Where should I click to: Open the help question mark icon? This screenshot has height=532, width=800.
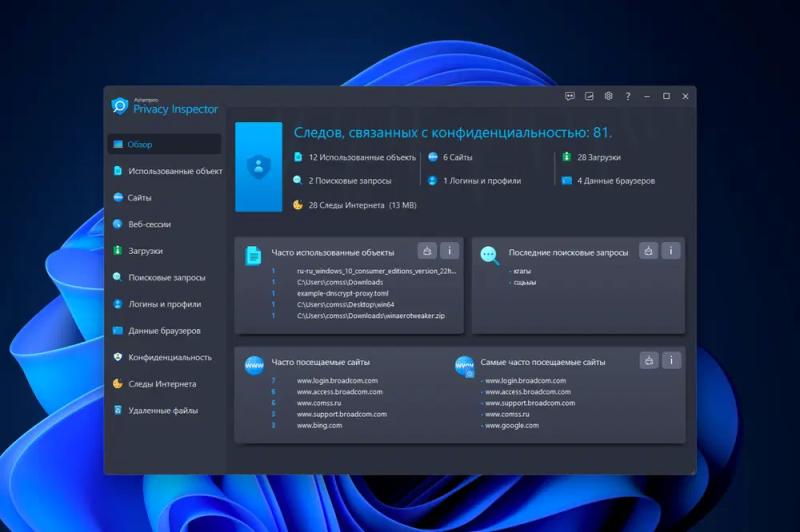point(628,96)
